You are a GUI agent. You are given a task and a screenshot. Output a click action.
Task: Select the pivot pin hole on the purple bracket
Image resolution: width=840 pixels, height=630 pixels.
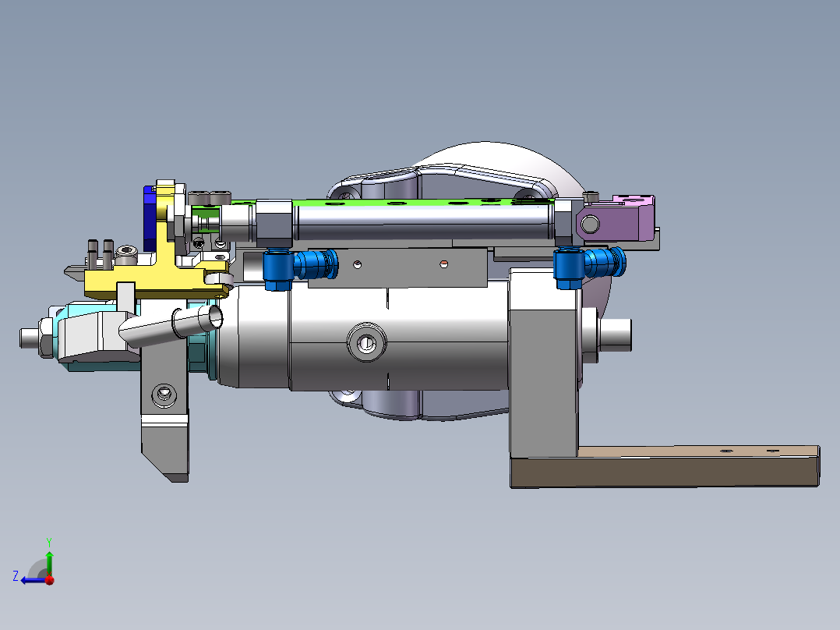point(591,224)
